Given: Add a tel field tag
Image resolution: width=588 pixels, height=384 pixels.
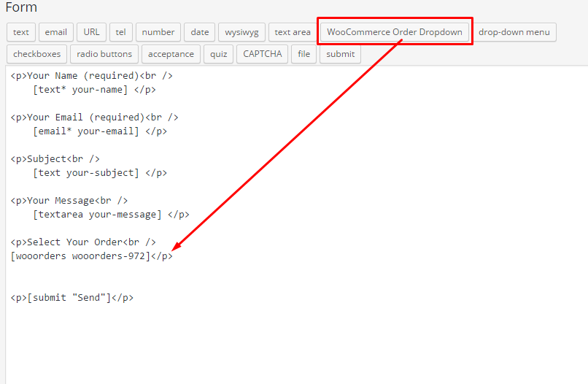Looking at the screenshot, I should click(x=120, y=32).
